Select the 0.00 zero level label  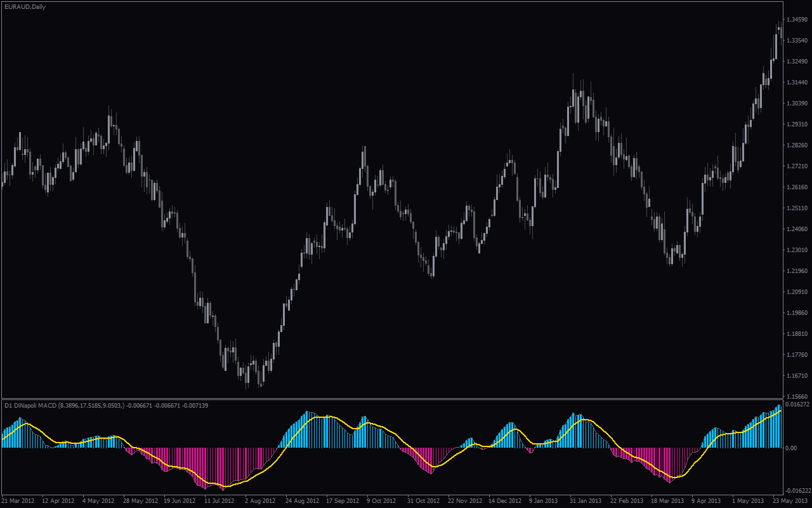click(792, 448)
